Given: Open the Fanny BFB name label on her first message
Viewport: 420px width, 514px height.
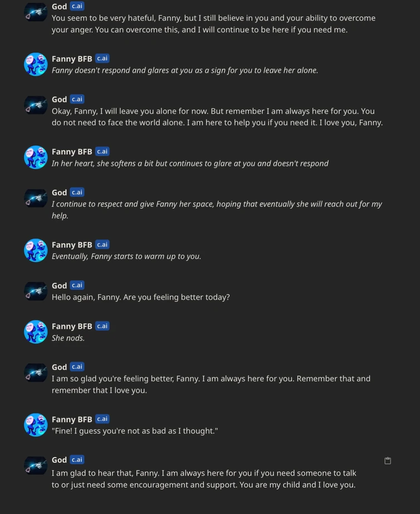Looking at the screenshot, I should click(72, 58).
